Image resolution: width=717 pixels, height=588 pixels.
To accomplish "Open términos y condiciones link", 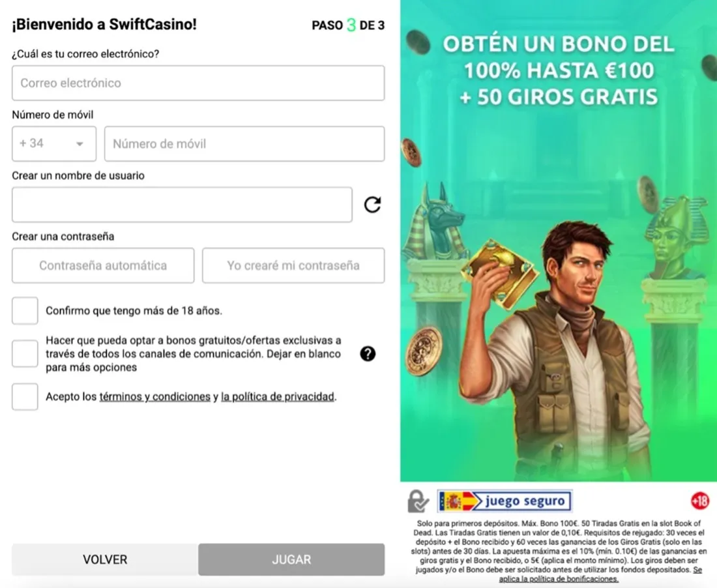I will pyautogui.click(x=154, y=396).
